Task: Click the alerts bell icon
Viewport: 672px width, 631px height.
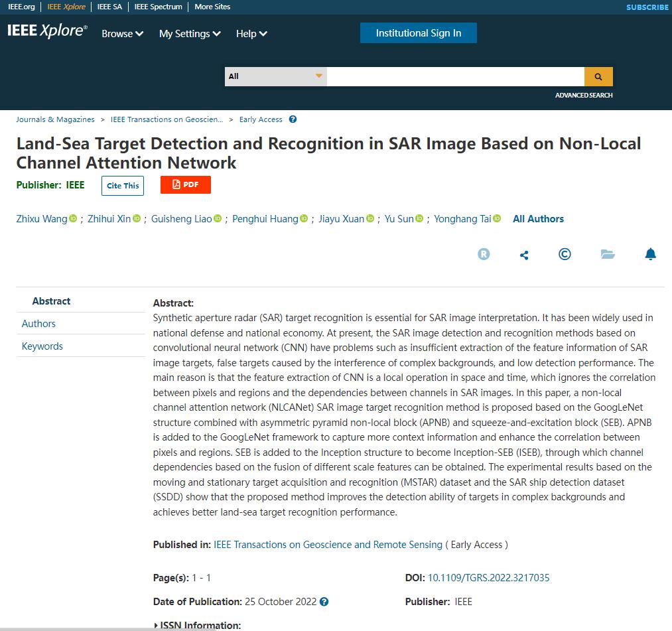Action: point(650,254)
